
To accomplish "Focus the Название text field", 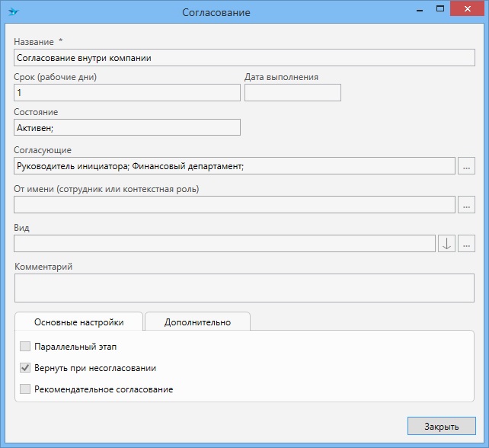I will (244, 57).
